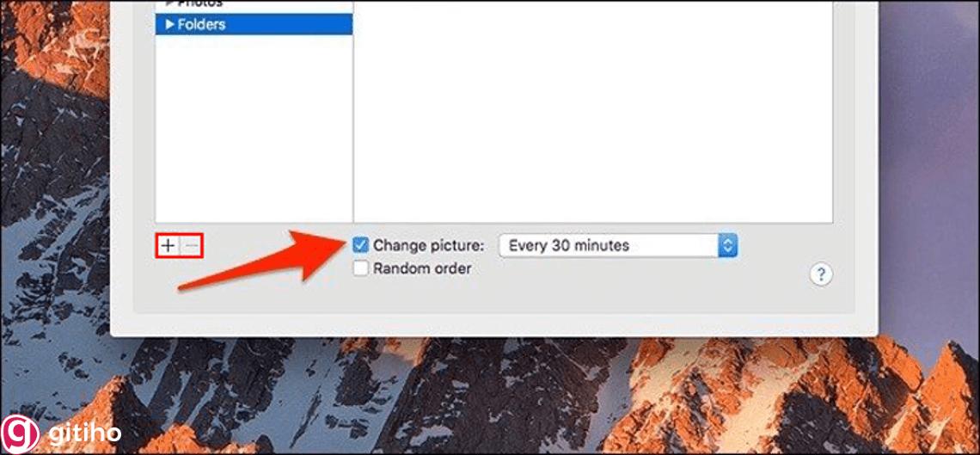Select the Folders row in the source list

pyautogui.click(x=254, y=25)
